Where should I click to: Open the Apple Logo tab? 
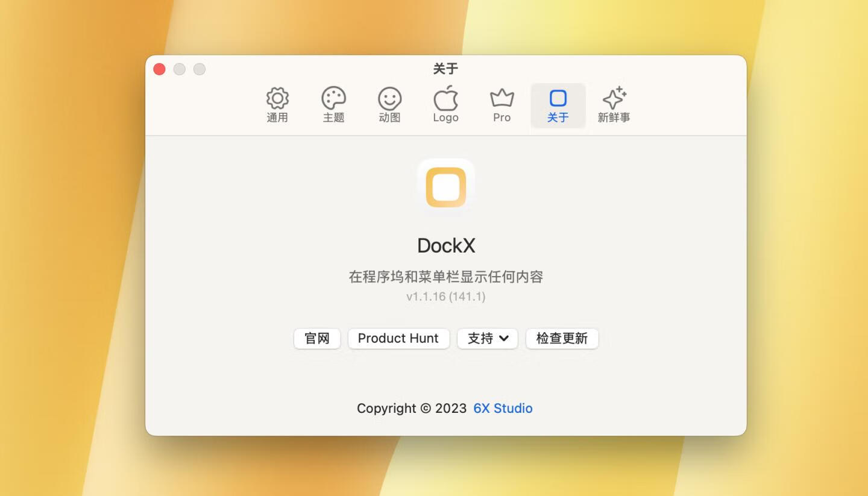[x=445, y=105]
